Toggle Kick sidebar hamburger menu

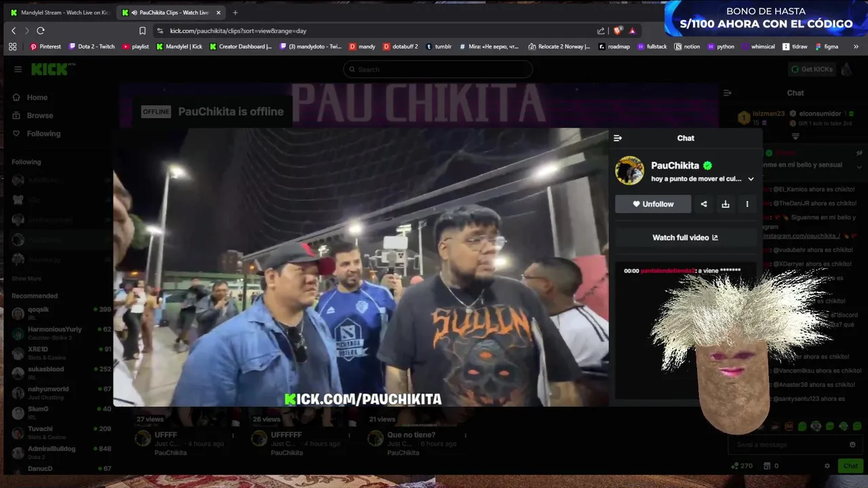tap(18, 69)
